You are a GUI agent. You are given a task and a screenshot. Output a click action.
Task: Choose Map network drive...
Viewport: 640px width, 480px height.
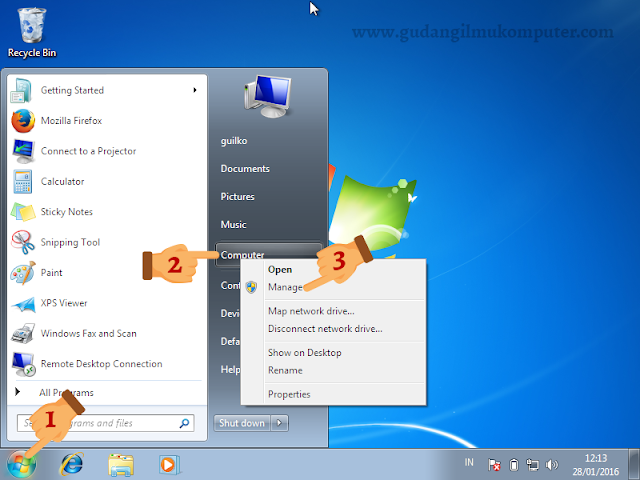(311, 311)
